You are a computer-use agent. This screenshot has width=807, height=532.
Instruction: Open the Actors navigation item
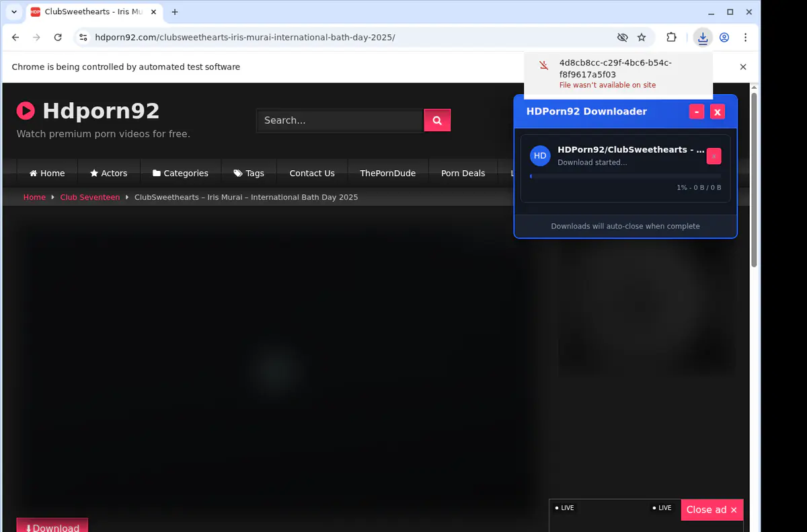(109, 173)
